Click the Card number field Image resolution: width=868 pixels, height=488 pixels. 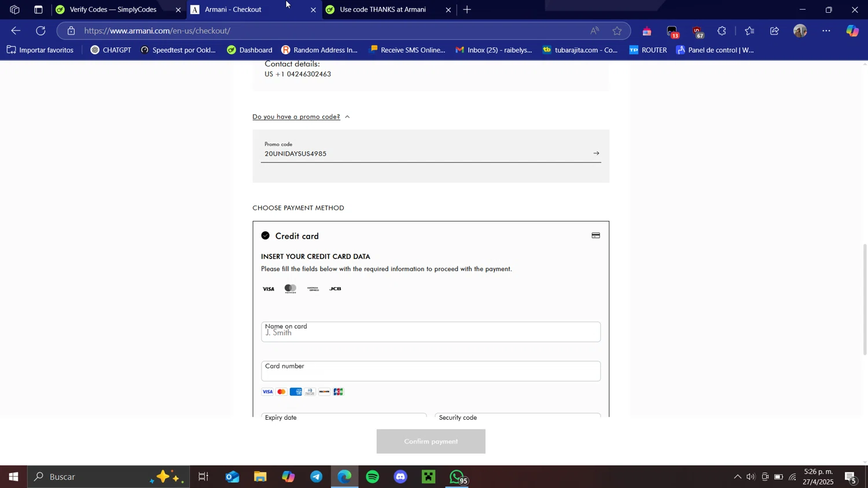coord(431,371)
